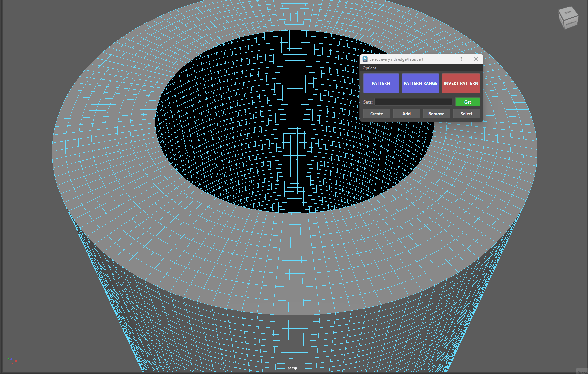Screen dimensions: 588x374
Task: Open the Options menu in the dialog
Action: (370, 68)
